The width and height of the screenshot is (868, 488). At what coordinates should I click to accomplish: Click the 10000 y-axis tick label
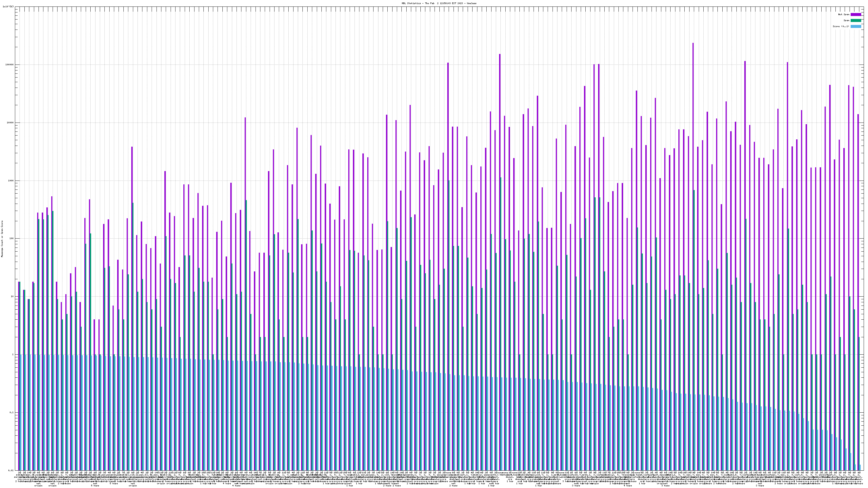(x=11, y=123)
